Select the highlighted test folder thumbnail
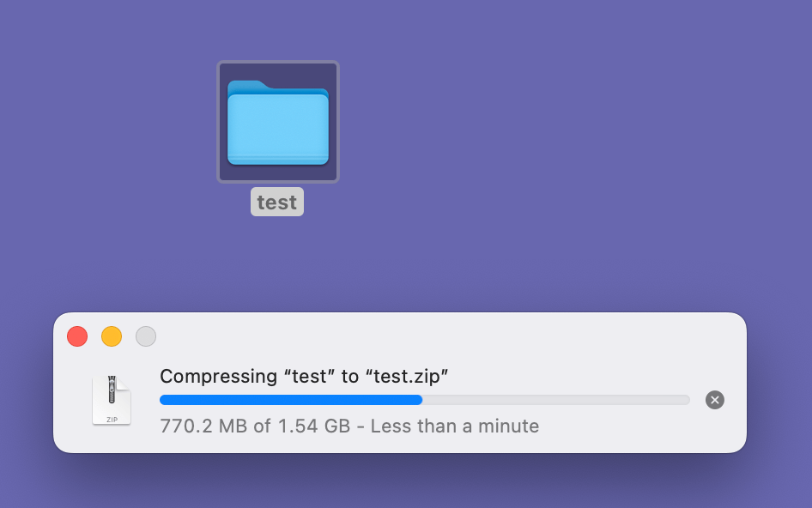 coord(277,121)
